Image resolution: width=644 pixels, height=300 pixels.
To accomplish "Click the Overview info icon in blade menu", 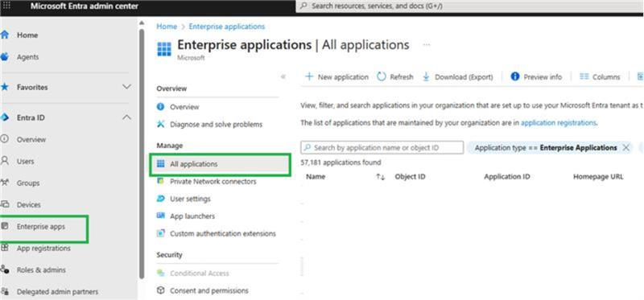I will (x=160, y=107).
